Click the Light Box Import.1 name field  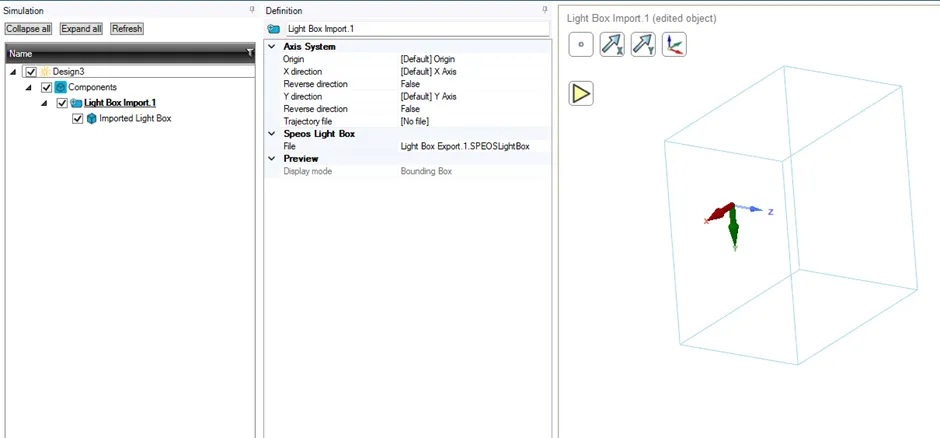pyautogui.click(x=417, y=28)
